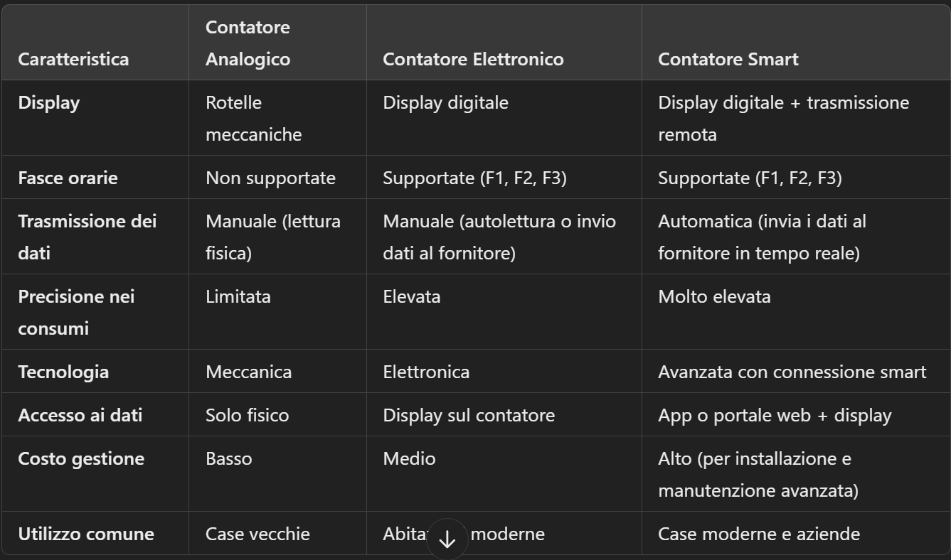Click the 'Utilizzo comune' row label
Screen dimensions: 951x560
86,534
